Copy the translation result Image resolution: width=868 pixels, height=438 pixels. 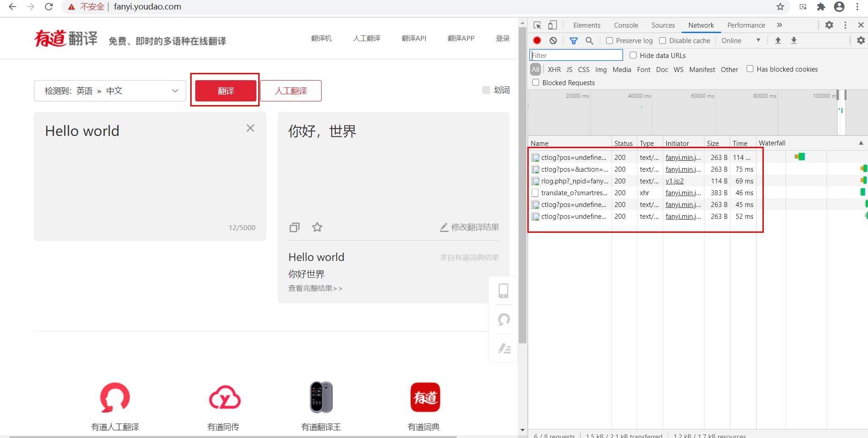[294, 227]
